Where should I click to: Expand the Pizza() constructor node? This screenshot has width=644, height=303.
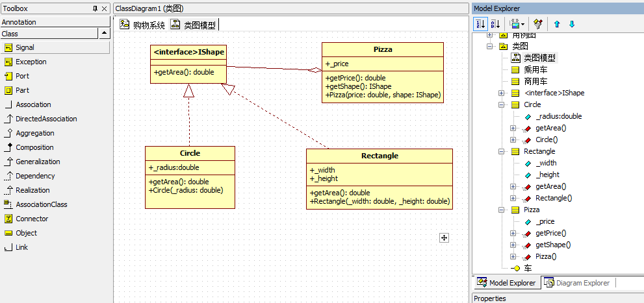513,257
